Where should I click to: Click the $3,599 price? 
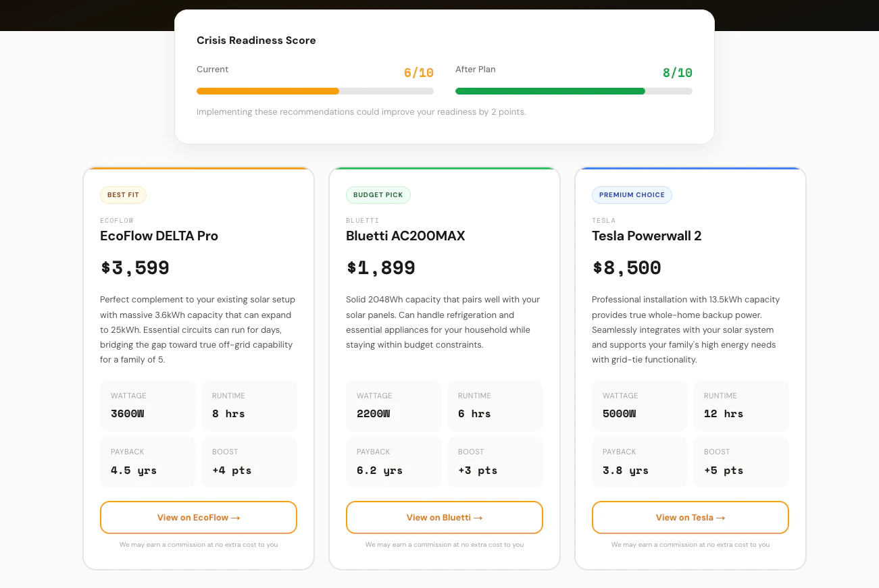pyautogui.click(x=135, y=268)
